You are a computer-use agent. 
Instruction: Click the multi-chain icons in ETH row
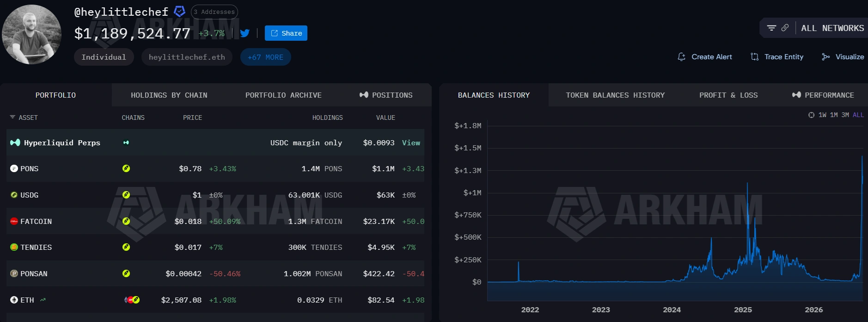coord(132,300)
